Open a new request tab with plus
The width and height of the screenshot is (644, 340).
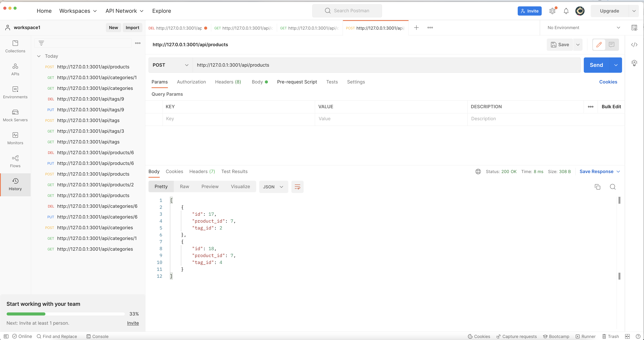(x=416, y=28)
